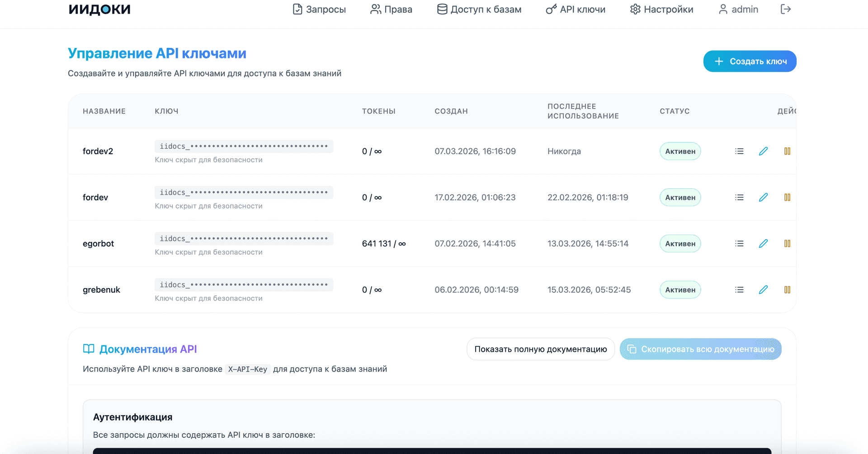Image resolution: width=868 pixels, height=454 pixels.
Task: Open the Права menu item
Action: point(391,9)
